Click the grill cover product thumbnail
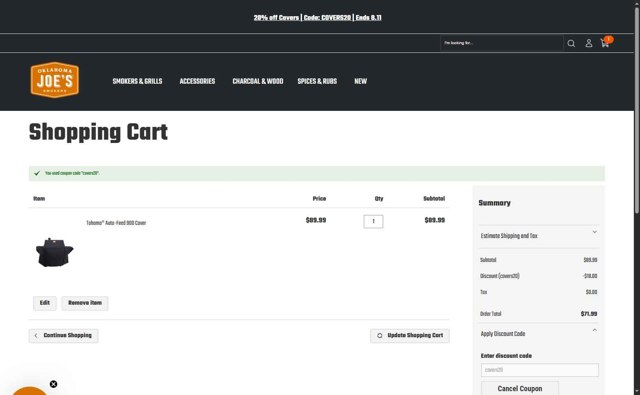 (54, 253)
